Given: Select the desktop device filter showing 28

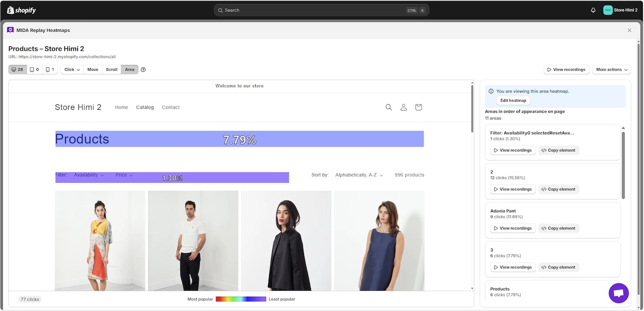Looking at the screenshot, I should [17, 70].
